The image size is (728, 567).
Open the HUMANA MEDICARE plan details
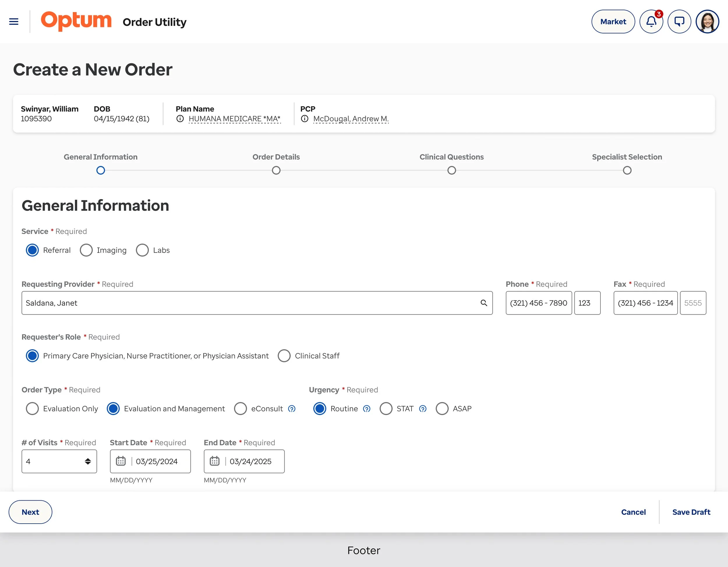tap(234, 118)
